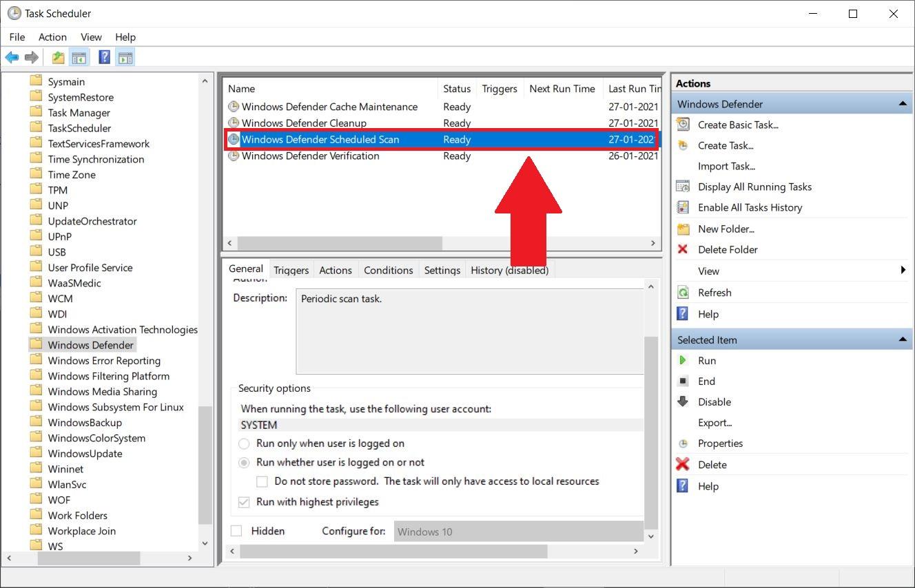
Task: Click the clock icon of Windows Defender Verification
Action: tap(234, 156)
